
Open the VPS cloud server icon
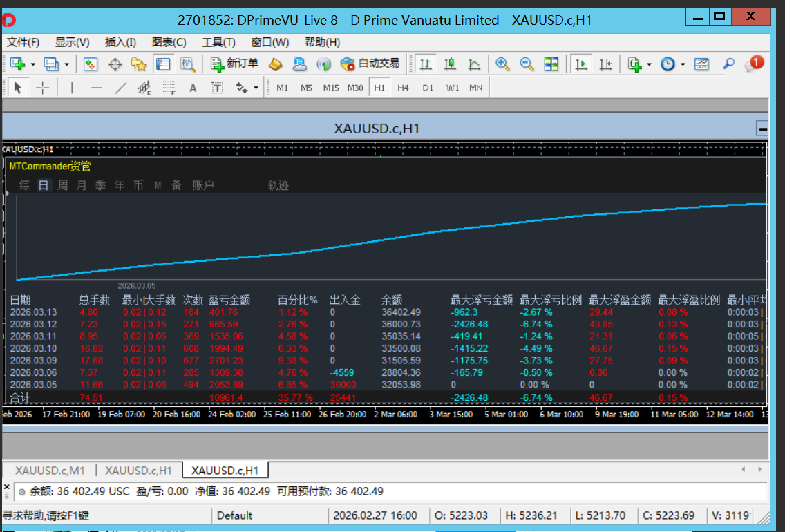click(299, 64)
